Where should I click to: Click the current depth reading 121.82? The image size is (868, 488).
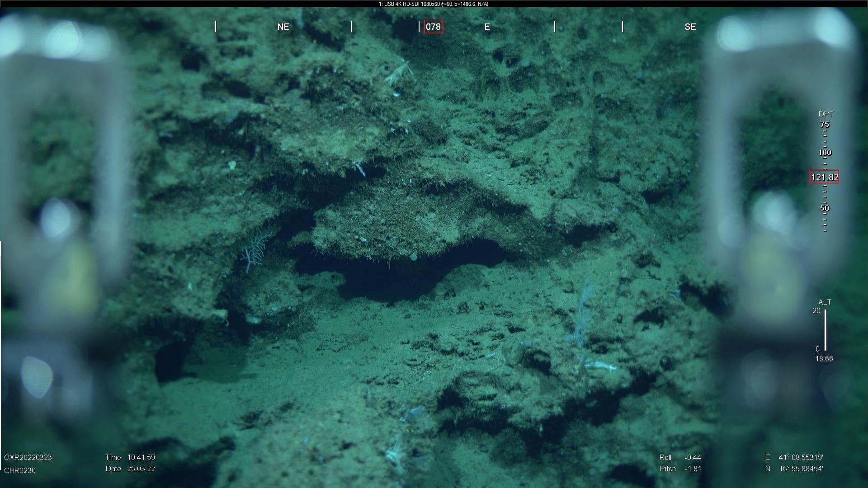coord(824,177)
